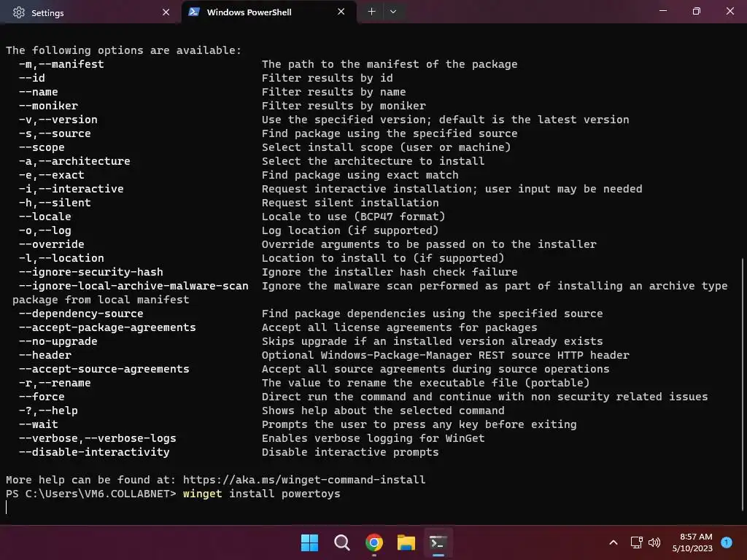
Task: Click 'Locale to use (BCP47 format)' text
Action: 354,216
